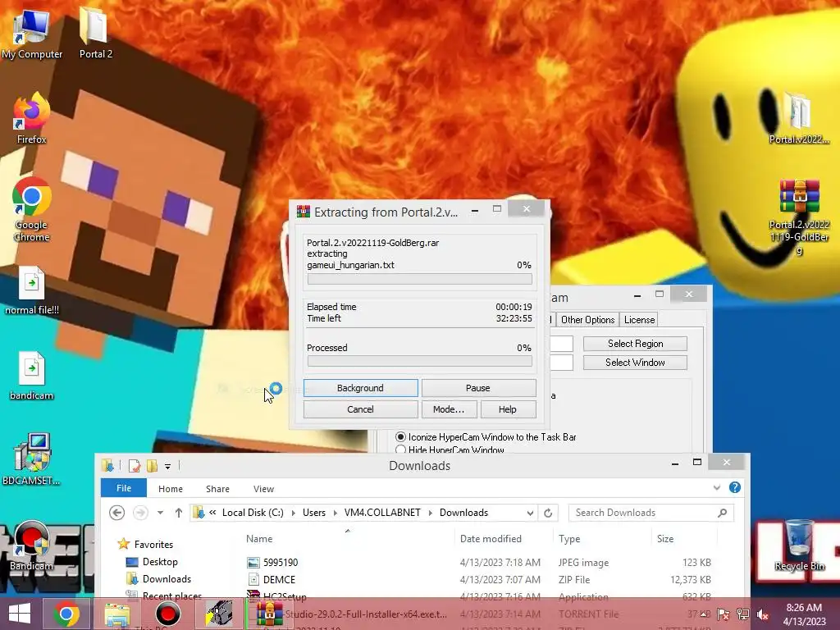Send extraction to Background

click(x=361, y=388)
